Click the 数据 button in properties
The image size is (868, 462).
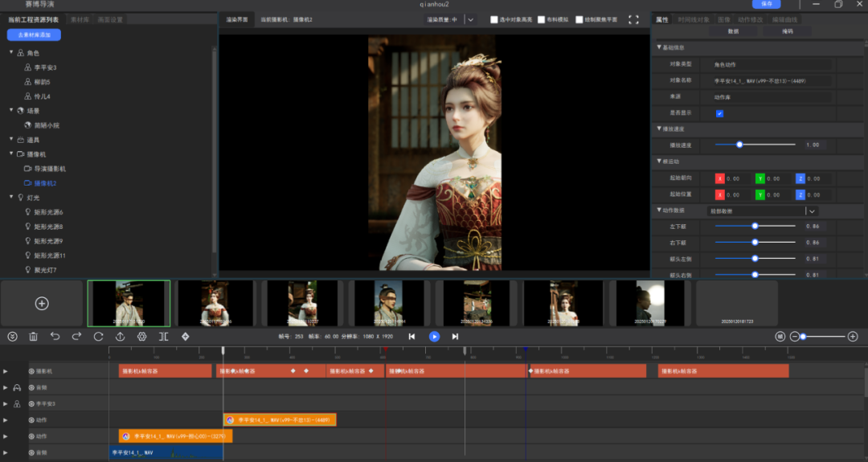[x=733, y=31]
